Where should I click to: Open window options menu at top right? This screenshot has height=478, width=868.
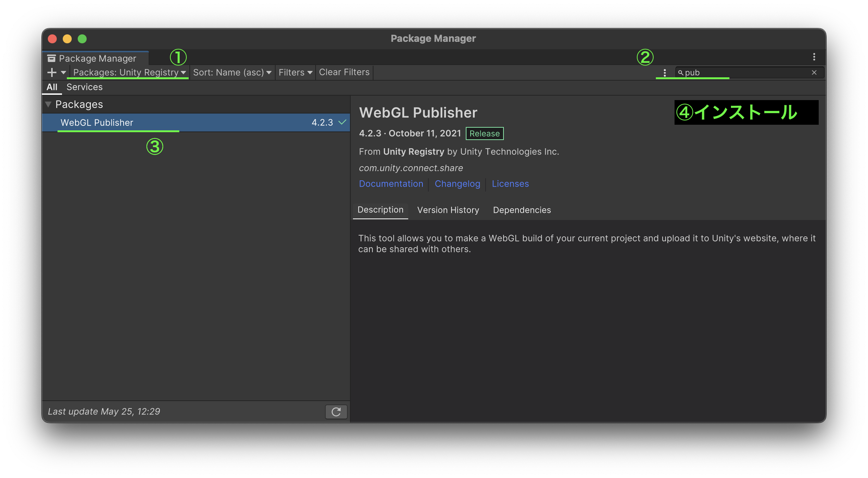[814, 57]
